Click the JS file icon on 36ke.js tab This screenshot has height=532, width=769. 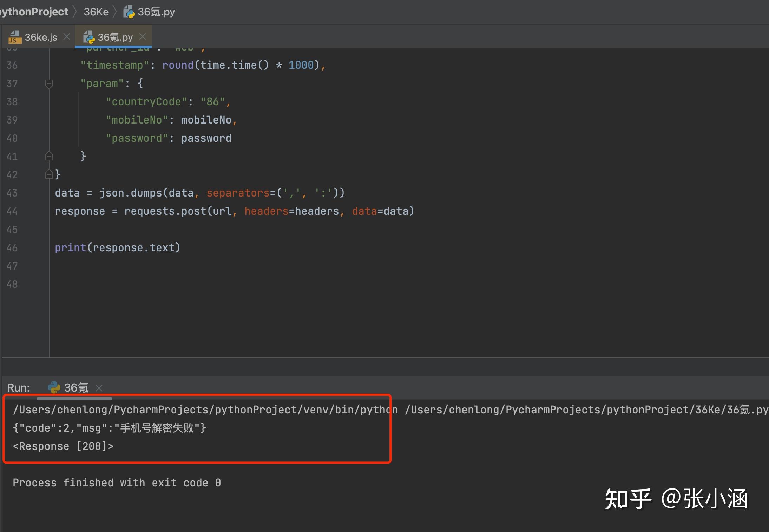point(15,37)
